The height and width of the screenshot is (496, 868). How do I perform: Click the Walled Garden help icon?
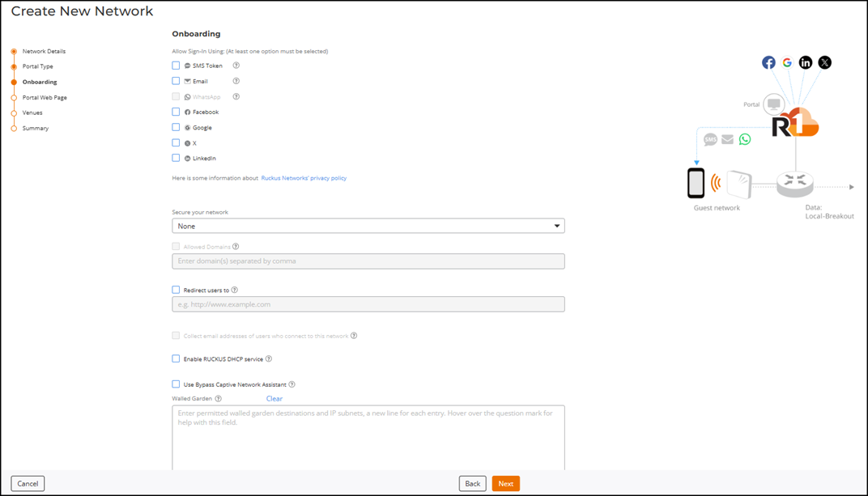pos(219,399)
